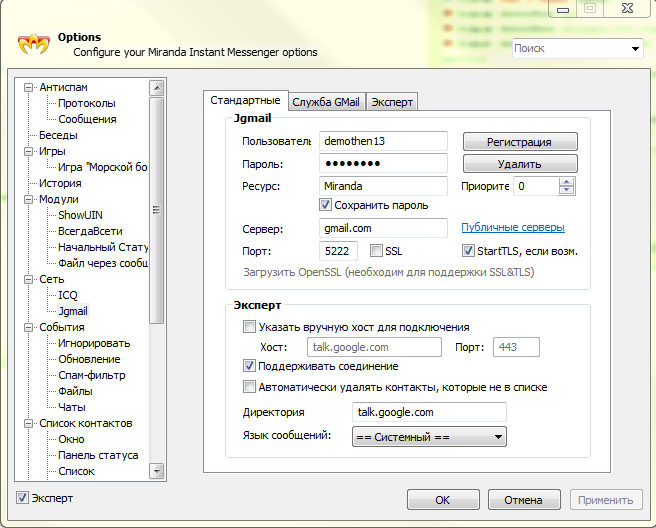Click the Miranda IM logo icon

(x=33, y=44)
